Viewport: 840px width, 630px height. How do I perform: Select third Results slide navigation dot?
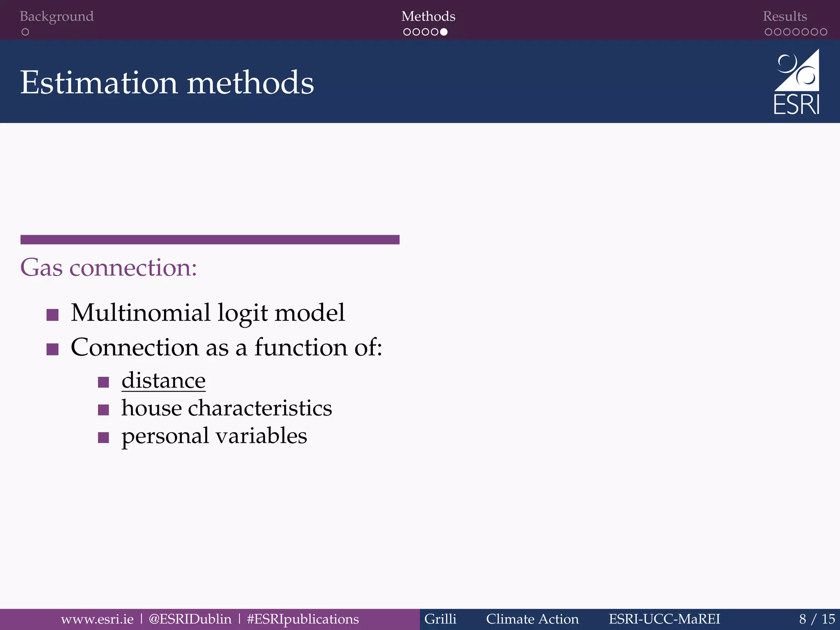787,32
